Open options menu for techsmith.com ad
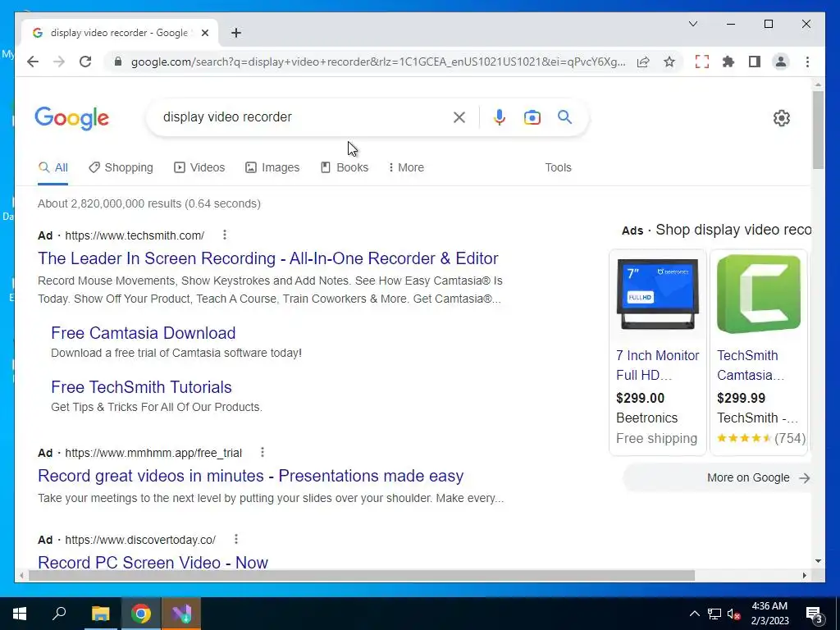Screen dimensions: 840x630 pos(225,235)
